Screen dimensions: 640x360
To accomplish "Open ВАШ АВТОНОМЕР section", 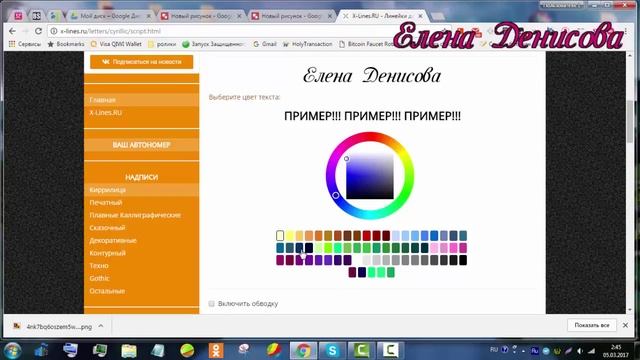I will (x=142, y=145).
